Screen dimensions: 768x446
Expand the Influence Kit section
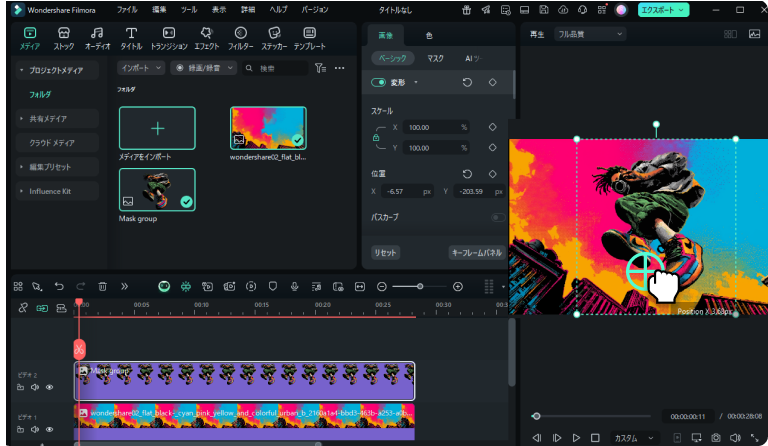coord(22,191)
